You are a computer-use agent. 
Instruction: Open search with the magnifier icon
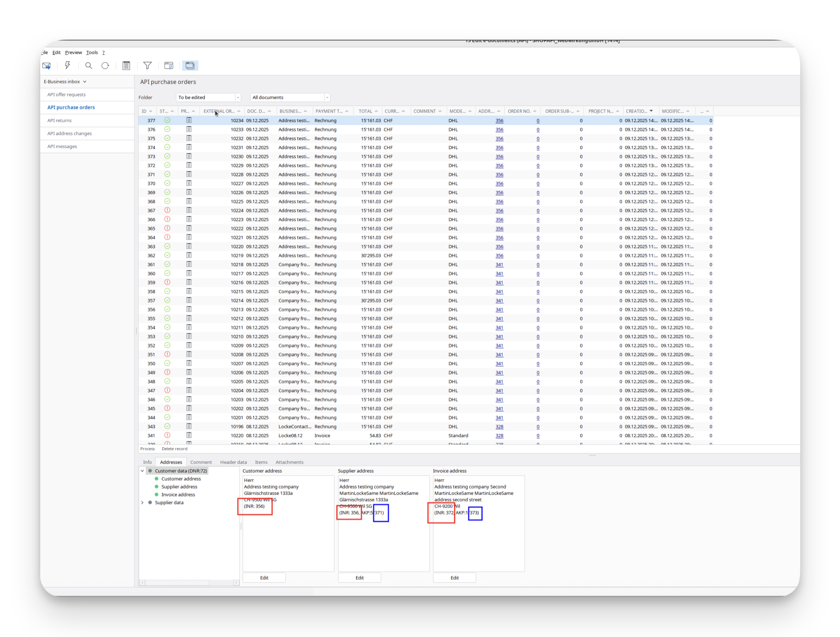pos(89,66)
